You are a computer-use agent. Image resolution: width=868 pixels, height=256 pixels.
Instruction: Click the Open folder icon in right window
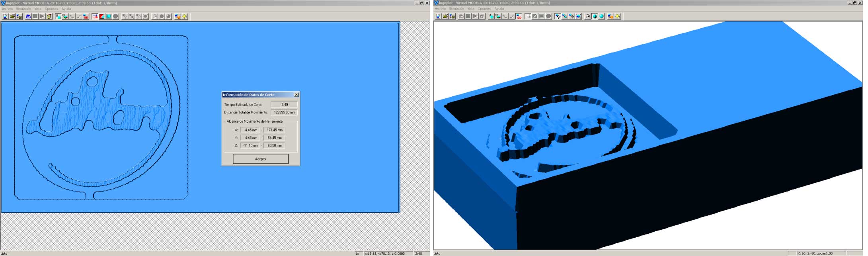(445, 16)
